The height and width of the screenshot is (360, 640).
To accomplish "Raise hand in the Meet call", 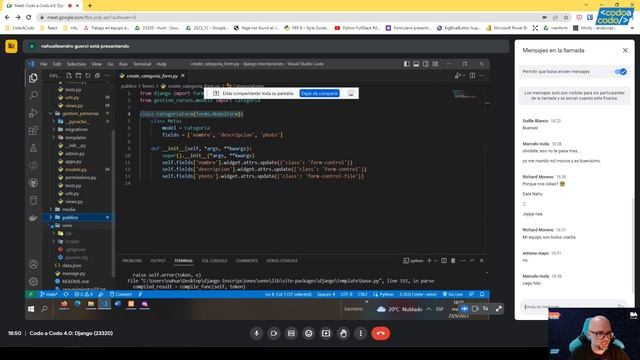I will click(343, 333).
